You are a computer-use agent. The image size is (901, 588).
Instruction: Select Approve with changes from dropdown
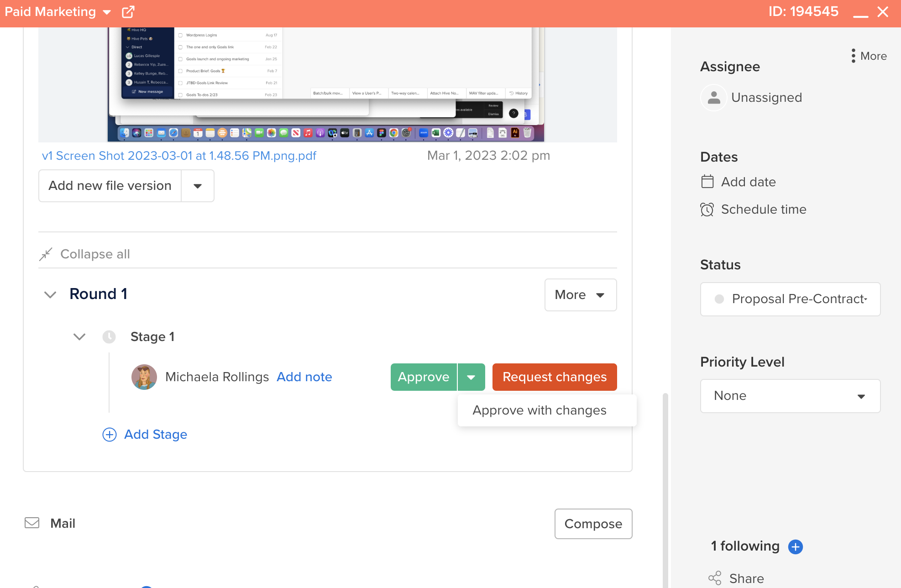click(x=539, y=409)
